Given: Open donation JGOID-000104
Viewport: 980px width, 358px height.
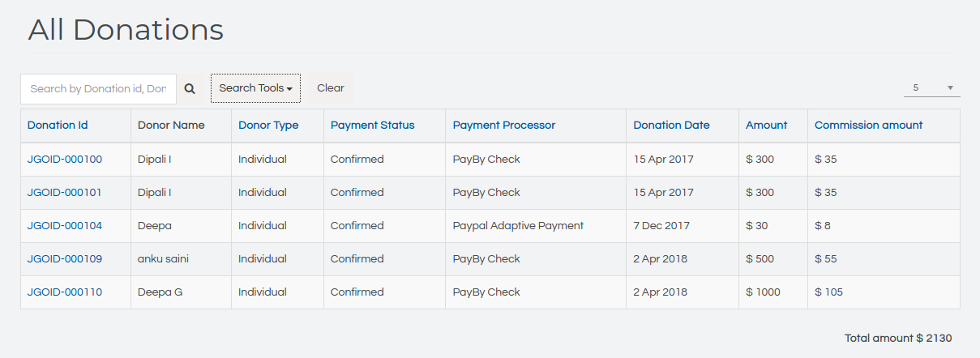Looking at the screenshot, I should tap(65, 226).
